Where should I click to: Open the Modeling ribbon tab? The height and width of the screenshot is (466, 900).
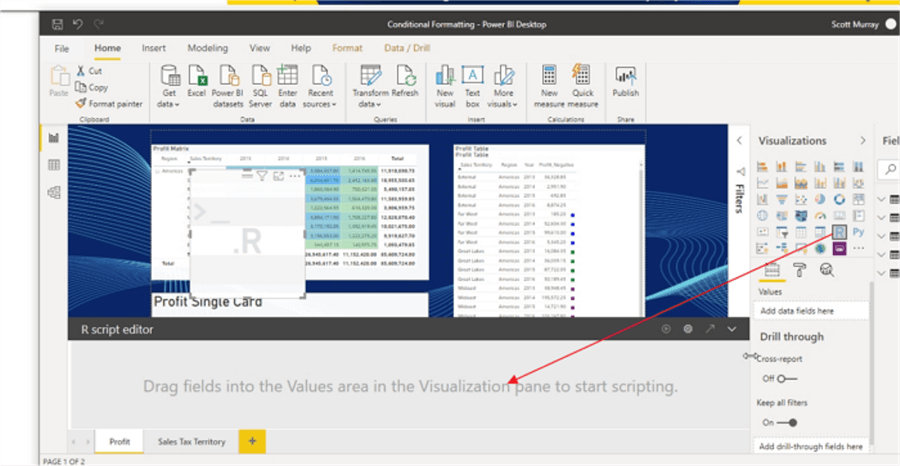207,48
